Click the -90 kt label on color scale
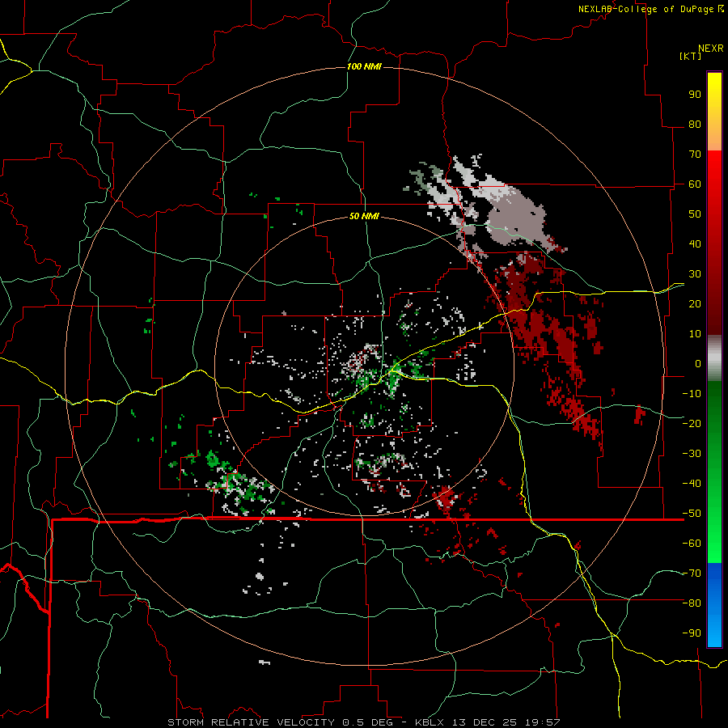The image size is (728, 728). 692,633
